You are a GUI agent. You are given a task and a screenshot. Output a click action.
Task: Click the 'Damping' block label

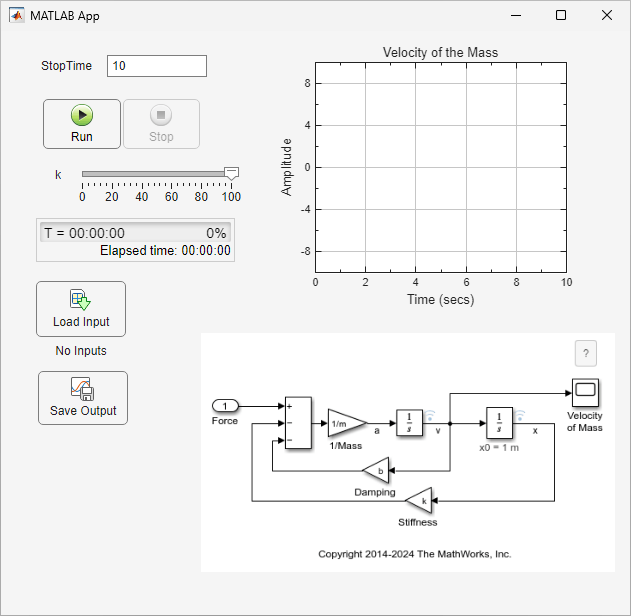[x=375, y=492]
